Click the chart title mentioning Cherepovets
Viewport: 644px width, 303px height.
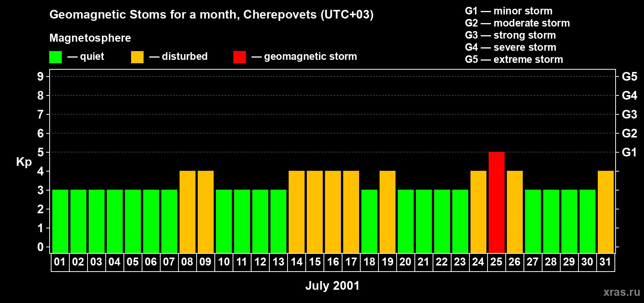211,14
